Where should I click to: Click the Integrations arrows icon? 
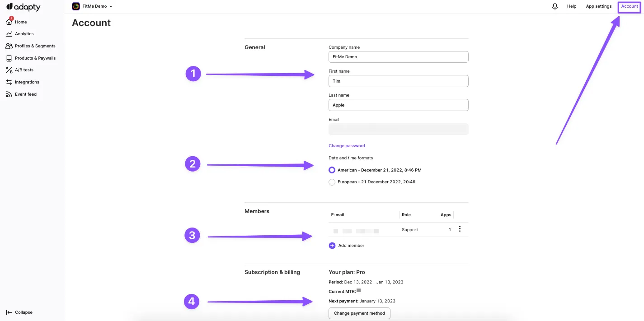9,82
